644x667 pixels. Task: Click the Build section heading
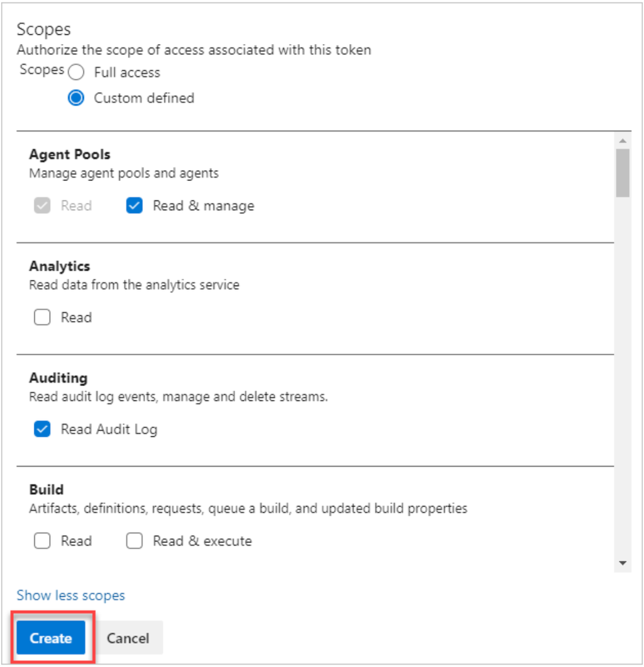(x=47, y=489)
